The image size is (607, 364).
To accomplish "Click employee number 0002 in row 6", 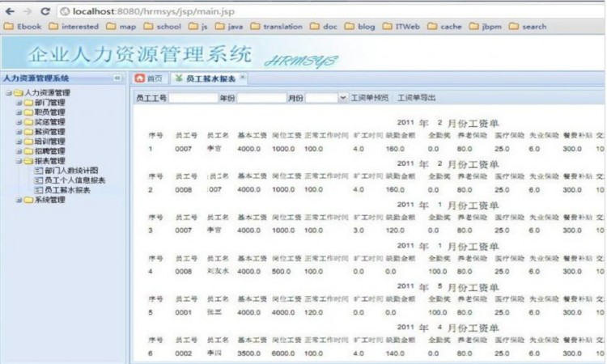I will (183, 353).
